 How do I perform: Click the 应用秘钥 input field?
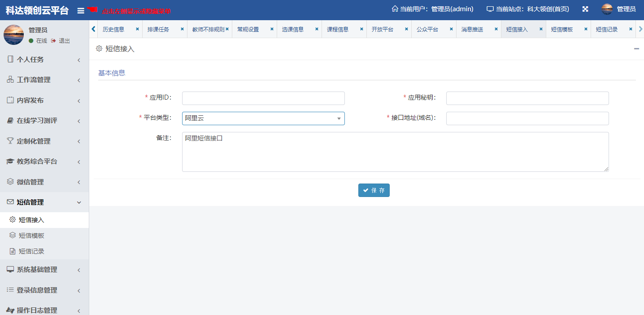tap(527, 98)
